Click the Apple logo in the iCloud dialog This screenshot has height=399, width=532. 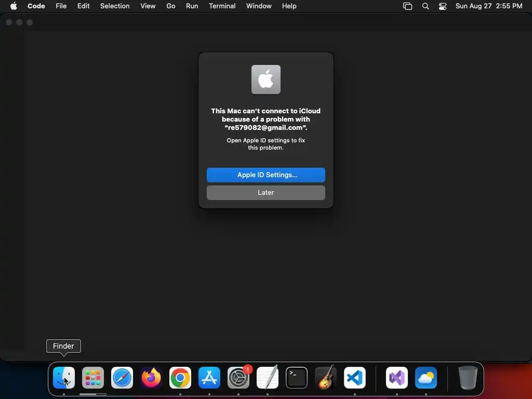pyautogui.click(x=266, y=79)
